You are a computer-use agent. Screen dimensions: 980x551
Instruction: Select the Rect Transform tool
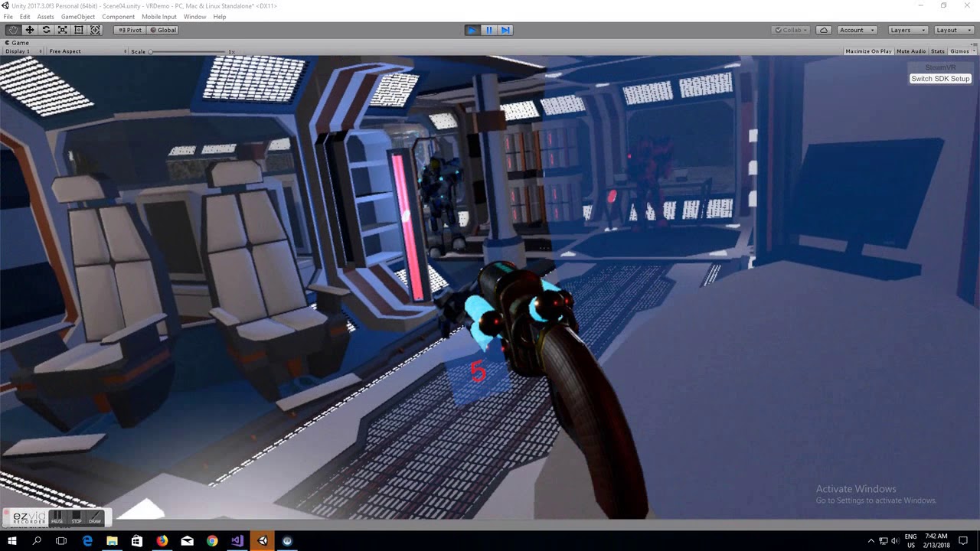[x=79, y=30]
